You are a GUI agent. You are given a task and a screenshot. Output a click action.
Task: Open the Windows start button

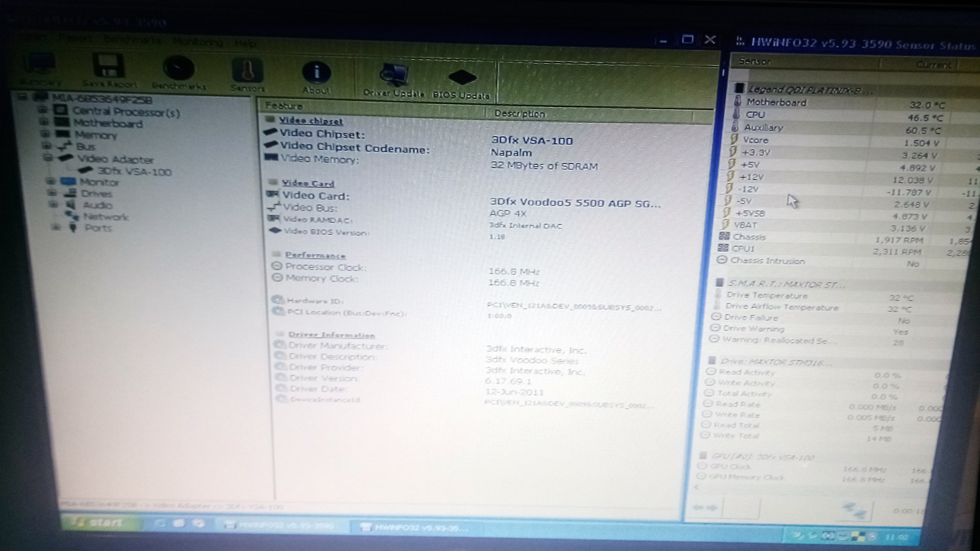100,522
